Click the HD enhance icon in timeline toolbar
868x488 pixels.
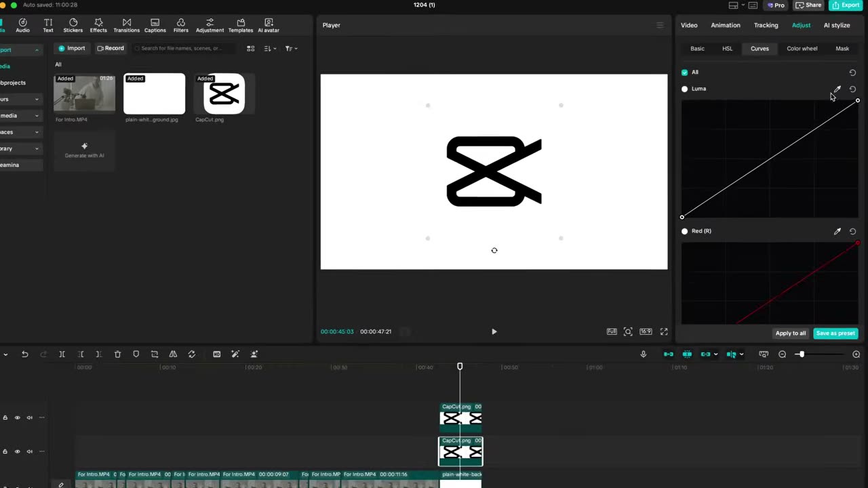click(x=217, y=354)
